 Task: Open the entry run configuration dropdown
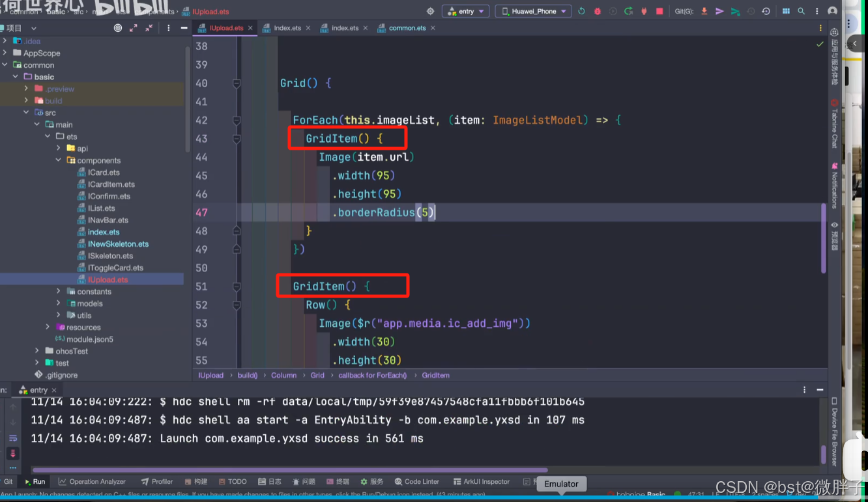tap(466, 11)
